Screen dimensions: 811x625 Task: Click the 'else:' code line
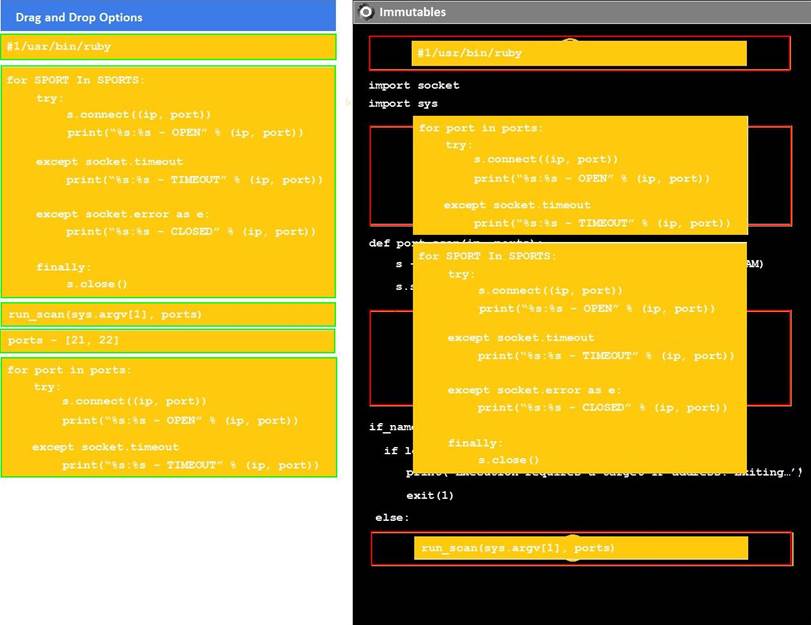coord(392,517)
